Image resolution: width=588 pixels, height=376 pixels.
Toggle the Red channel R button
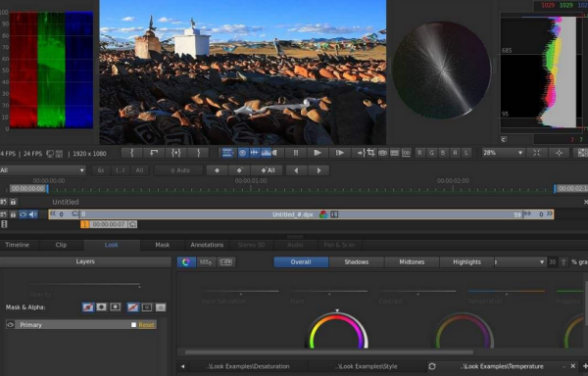(x=419, y=153)
